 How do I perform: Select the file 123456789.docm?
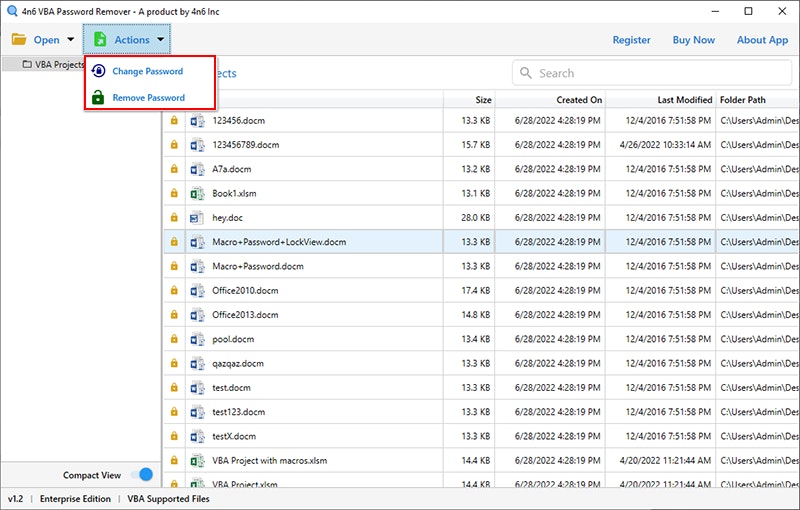pyautogui.click(x=245, y=145)
